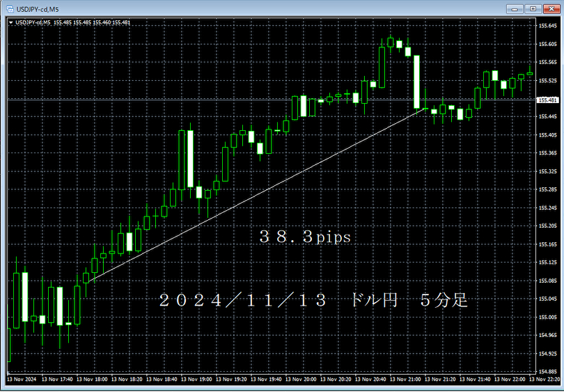Click the 155.365 price axis label
This screenshot has width=564, height=392.
tap(547, 153)
